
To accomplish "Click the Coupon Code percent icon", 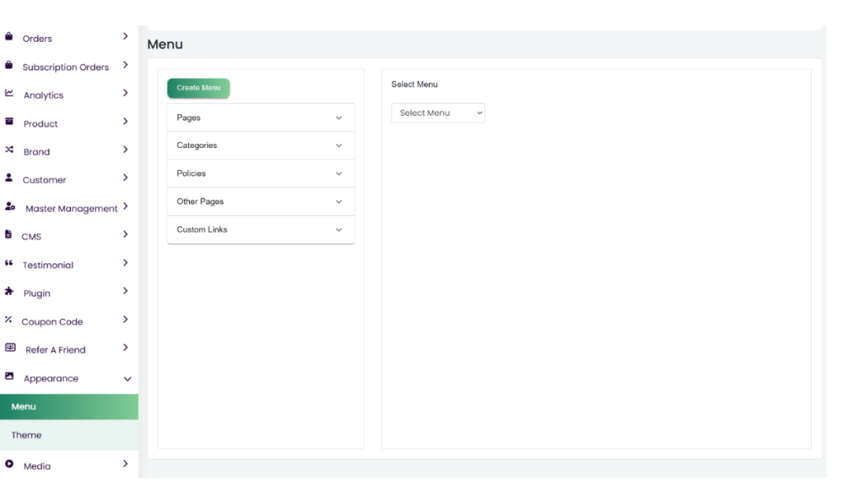I will 9,321.
